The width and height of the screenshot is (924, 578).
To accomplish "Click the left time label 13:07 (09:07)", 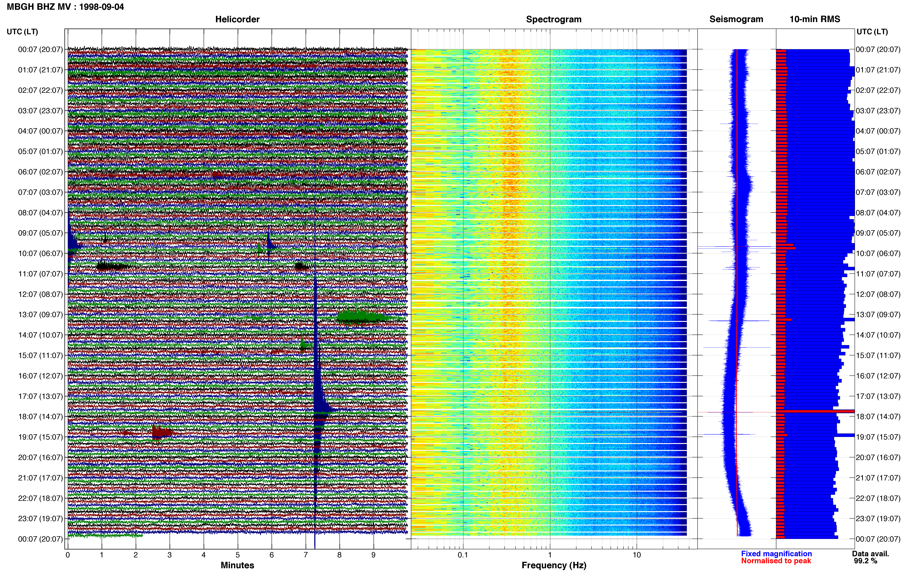I will click(x=41, y=315).
